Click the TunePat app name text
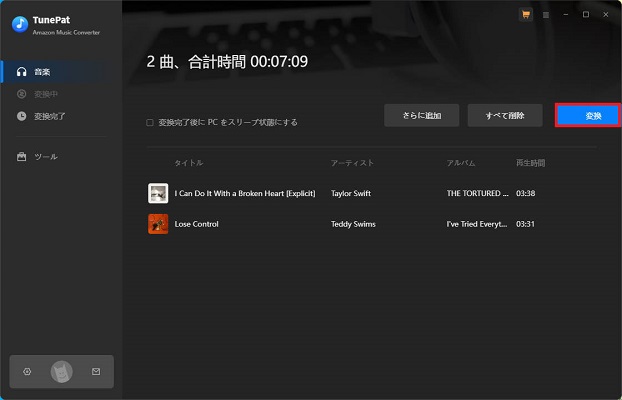This screenshot has height=400, width=622. pyautogui.click(x=52, y=20)
